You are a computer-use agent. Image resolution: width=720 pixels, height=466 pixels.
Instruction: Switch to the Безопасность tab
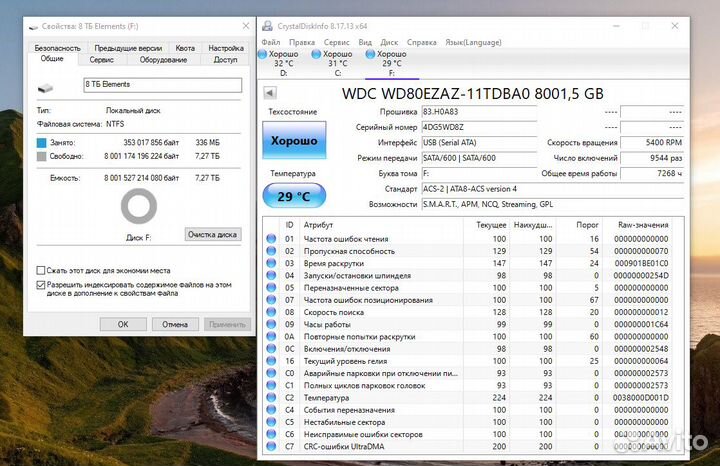pos(57,48)
